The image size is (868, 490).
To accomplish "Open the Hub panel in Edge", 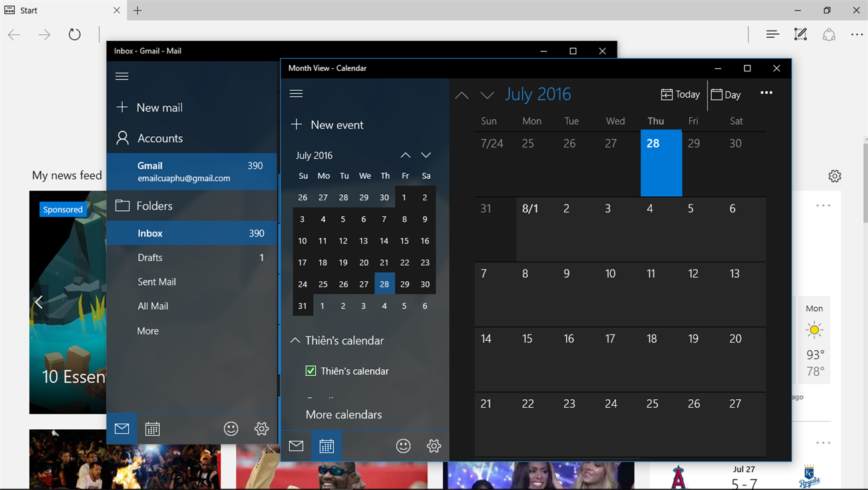I will [x=772, y=34].
